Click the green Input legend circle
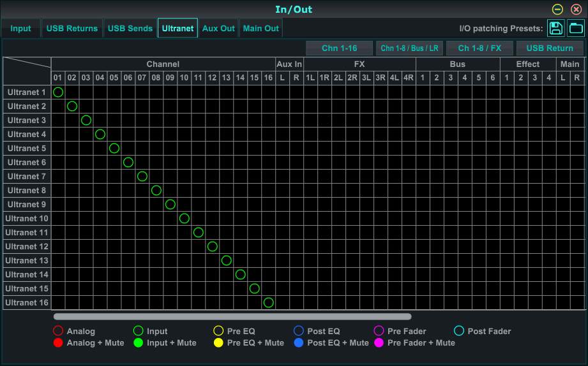588x366 pixels. click(x=139, y=331)
